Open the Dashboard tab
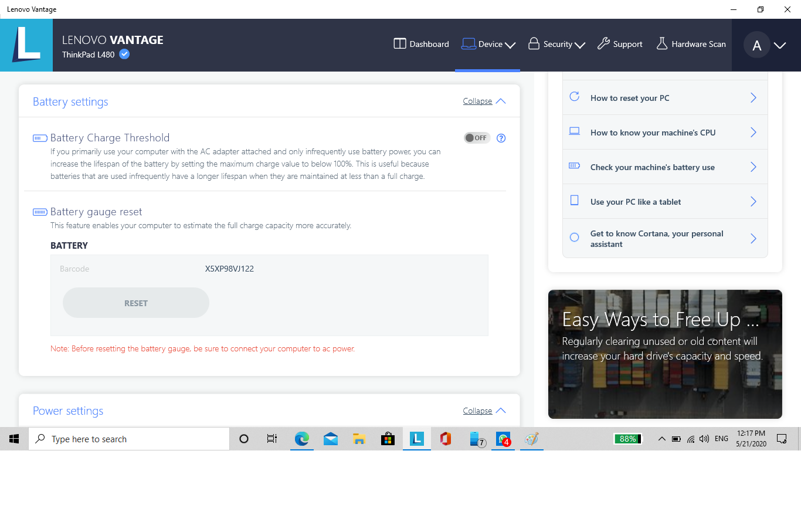 (x=421, y=44)
